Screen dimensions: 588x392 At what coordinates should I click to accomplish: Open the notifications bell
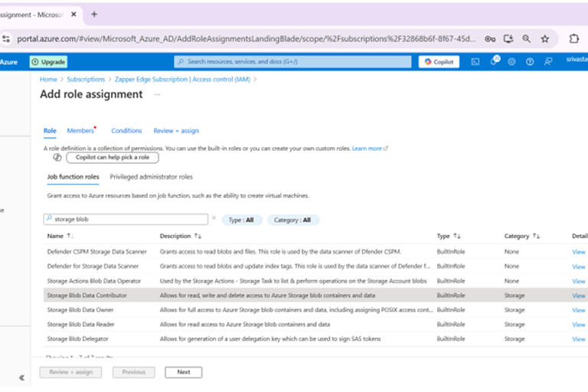[494, 61]
